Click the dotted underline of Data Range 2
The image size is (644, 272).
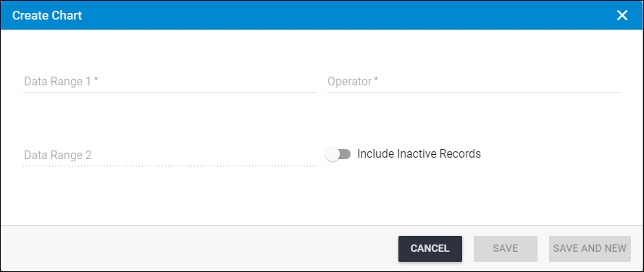pos(170,166)
